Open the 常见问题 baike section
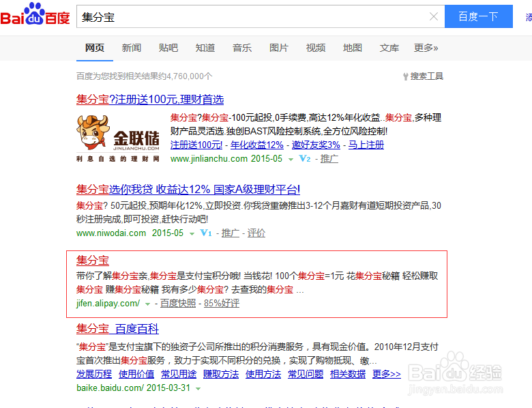Image resolution: width=532 pixels, height=408 pixels. click(306, 374)
